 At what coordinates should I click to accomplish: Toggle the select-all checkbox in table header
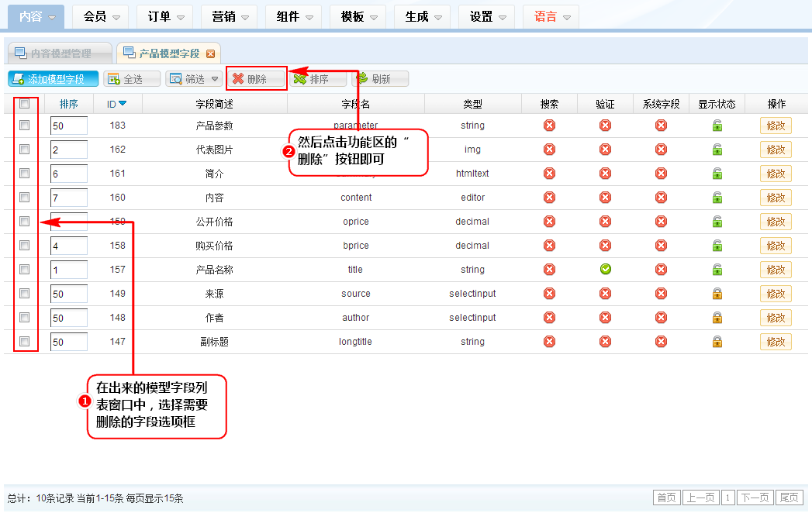tap(25, 104)
